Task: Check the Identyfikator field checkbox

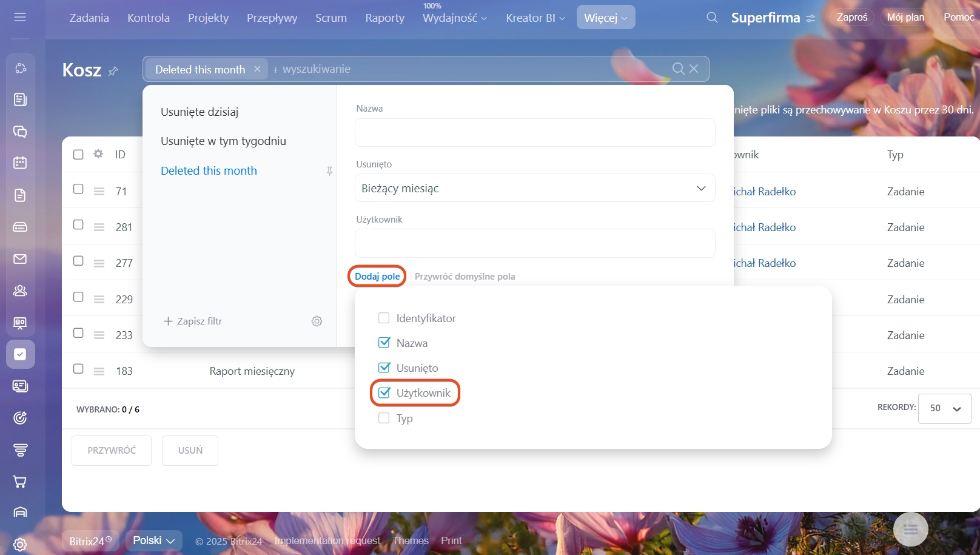Action: (x=384, y=318)
